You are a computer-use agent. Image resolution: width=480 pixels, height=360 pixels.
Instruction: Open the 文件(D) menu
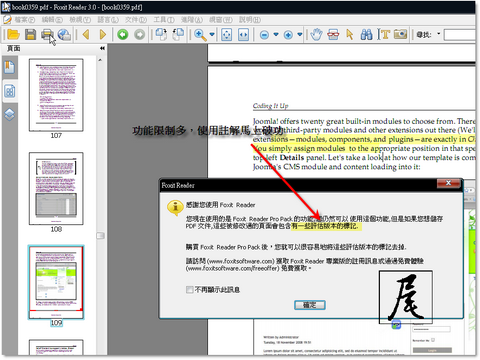click(x=136, y=20)
